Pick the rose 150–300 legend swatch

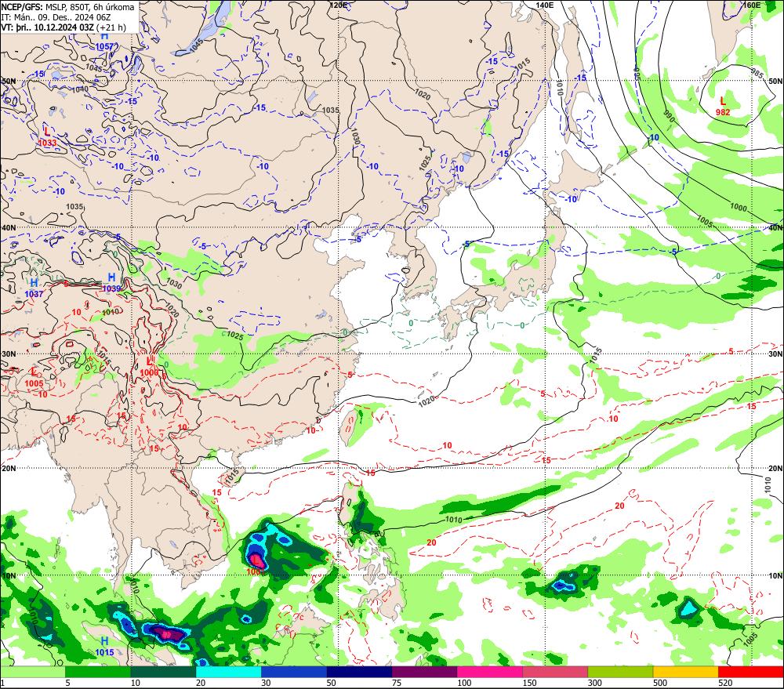tap(555, 672)
